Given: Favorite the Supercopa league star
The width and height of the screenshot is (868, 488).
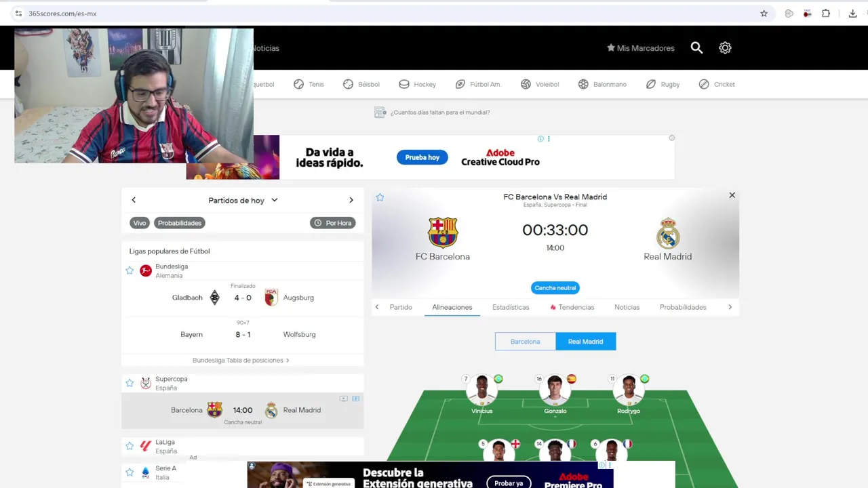Looking at the screenshot, I should 130,383.
